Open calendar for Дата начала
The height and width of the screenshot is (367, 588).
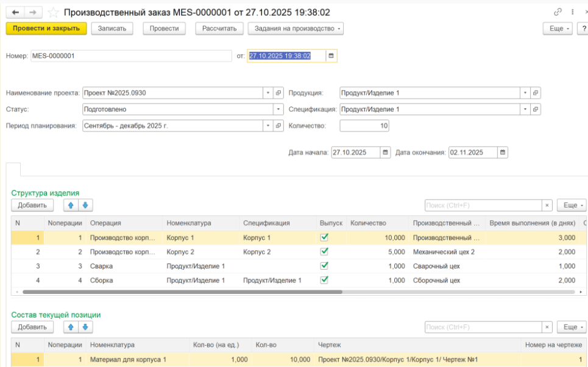[385, 152]
